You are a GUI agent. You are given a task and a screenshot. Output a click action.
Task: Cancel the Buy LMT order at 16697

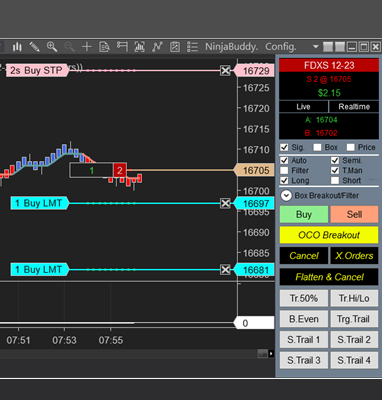pos(226,203)
